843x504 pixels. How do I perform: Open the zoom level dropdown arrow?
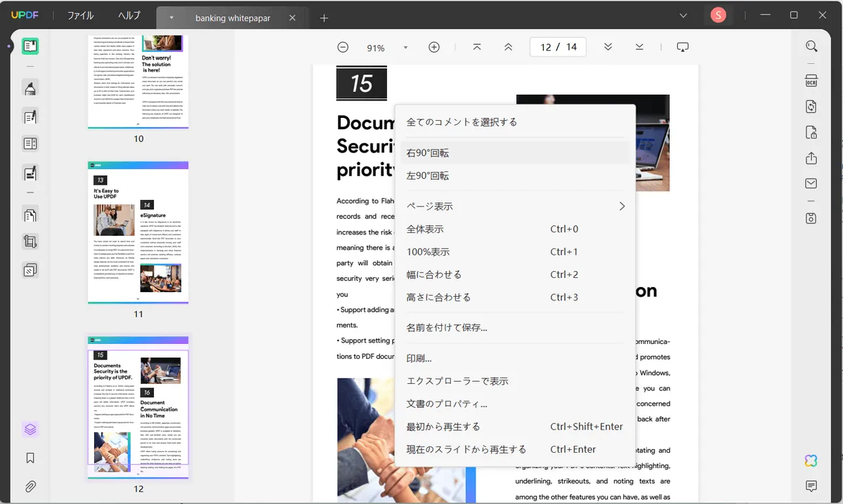[405, 48]
